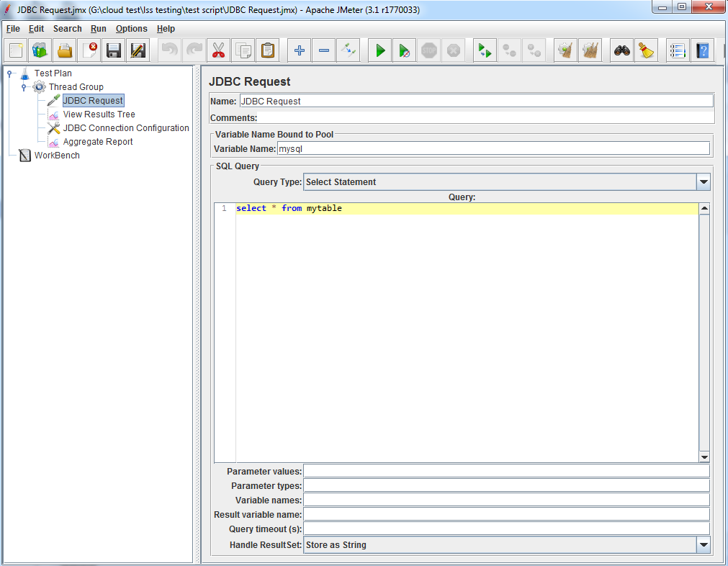
Task: Click the Parameter values field
Action: pyautogui.click(x=506, y=471)
